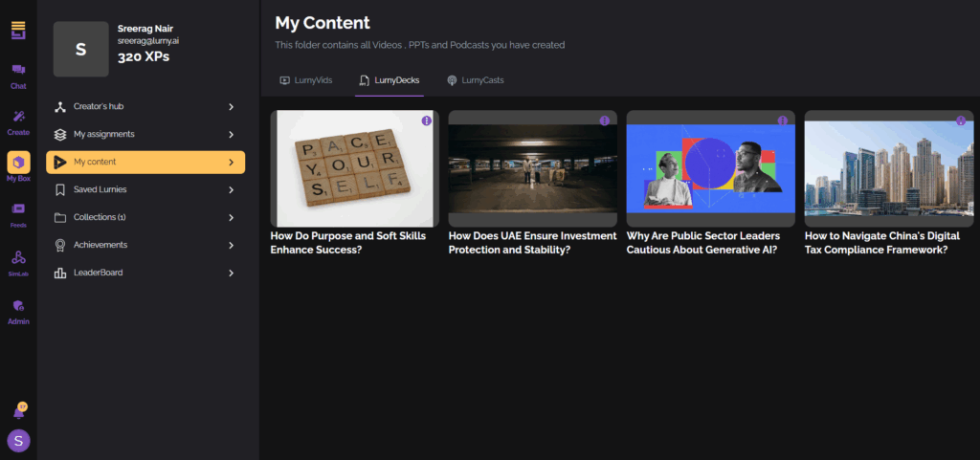Select the My Box icon
The width and height of the screenshot is (980, 460).
(x=18, y=163)
